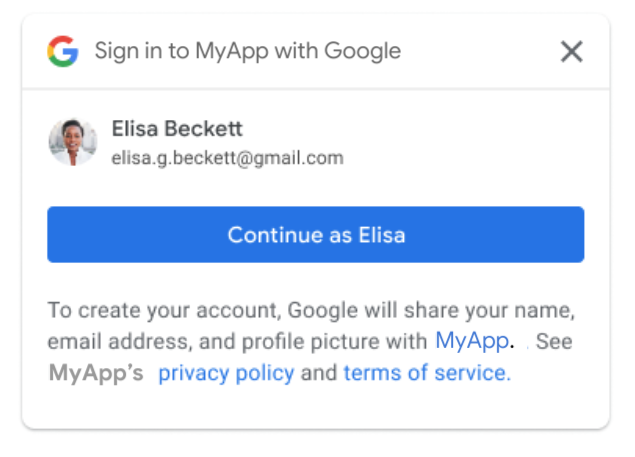Dismiss the sign-in prompt with the X
This screenshot has height=457, width=635.
click(x=571, y=51)
